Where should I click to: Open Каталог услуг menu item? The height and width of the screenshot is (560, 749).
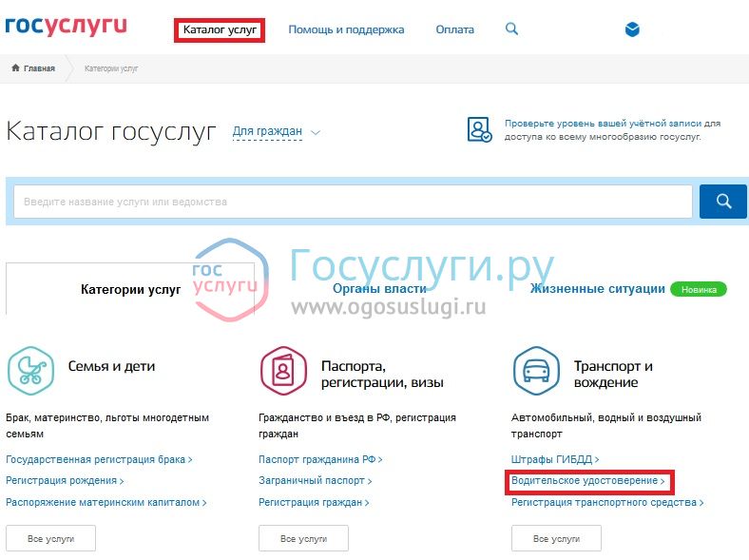[x=220, y=30]
